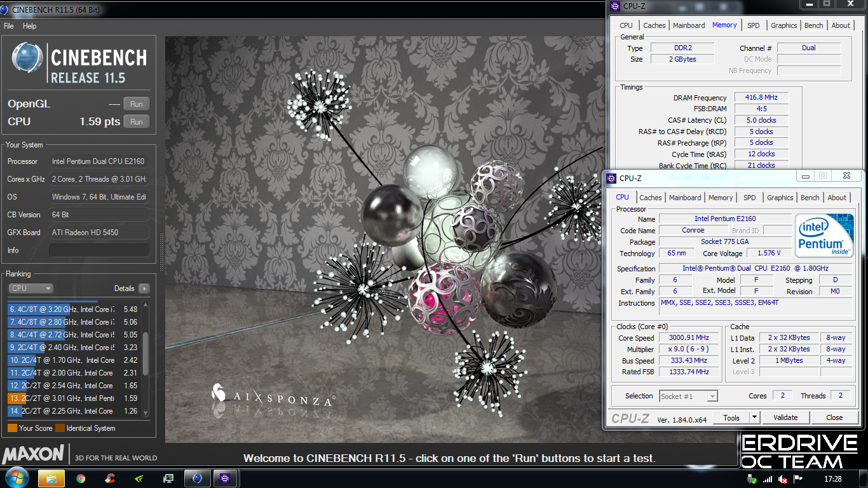Image resolution: width=868 pixels, height=488 pixels.
Task: Click the Cinebench sphere logo
Action: [27, 59]
